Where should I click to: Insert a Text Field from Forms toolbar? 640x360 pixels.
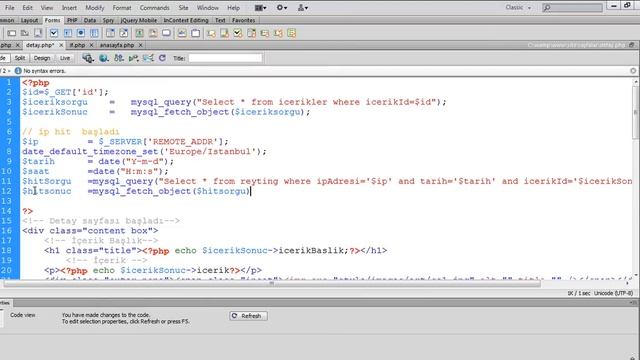coord(12,33)
